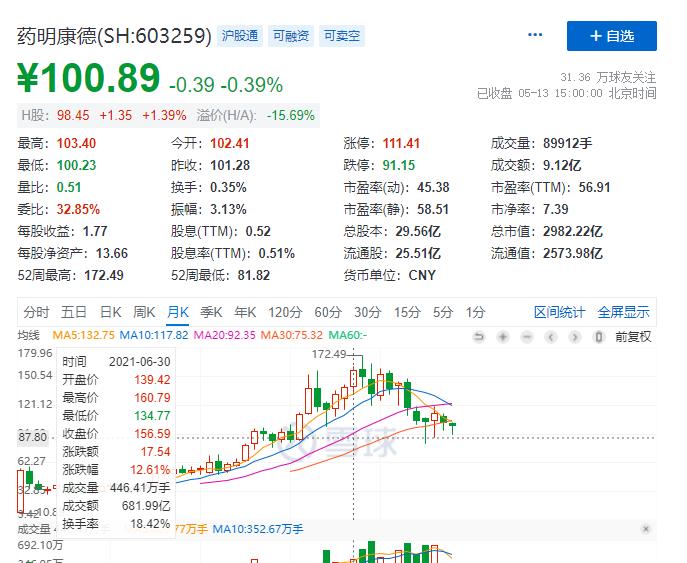Switch to the 分时 chart tab
The width and height of the screenshot is (687, 563).
[36, 312]
